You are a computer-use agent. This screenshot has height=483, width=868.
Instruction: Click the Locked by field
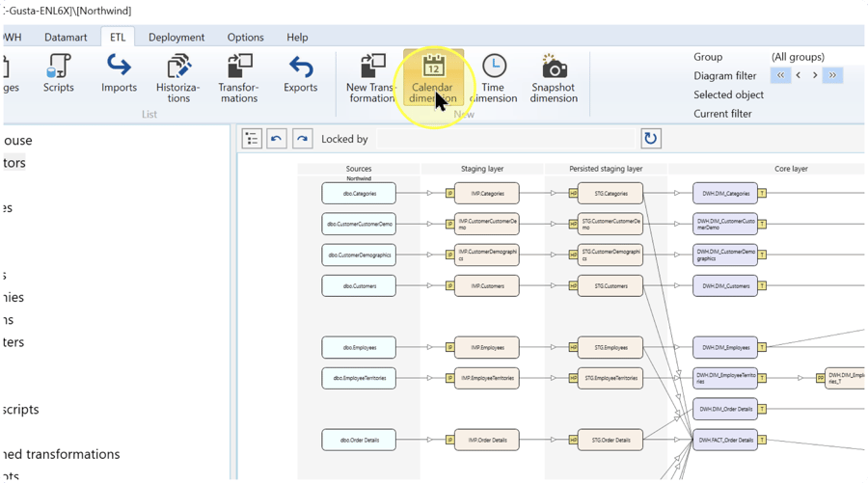tap(504, 138)
